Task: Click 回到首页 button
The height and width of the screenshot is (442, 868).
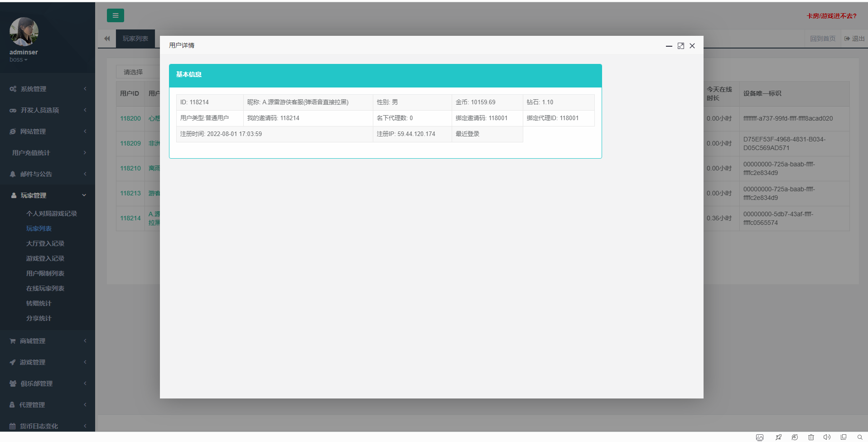Action: [x=823, y=39]
